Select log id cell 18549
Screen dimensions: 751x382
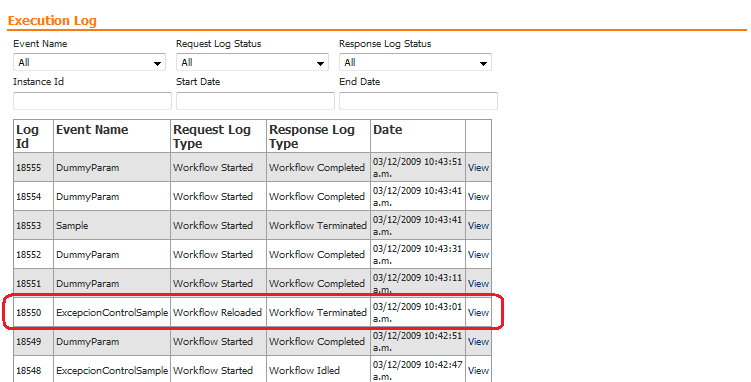pyautogui.click(x=33, y=342)
